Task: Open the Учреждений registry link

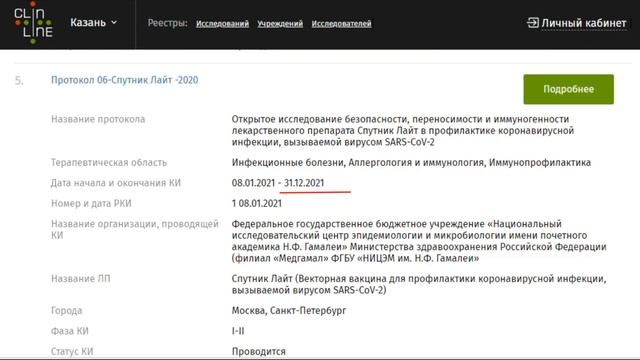Action: 280,24
